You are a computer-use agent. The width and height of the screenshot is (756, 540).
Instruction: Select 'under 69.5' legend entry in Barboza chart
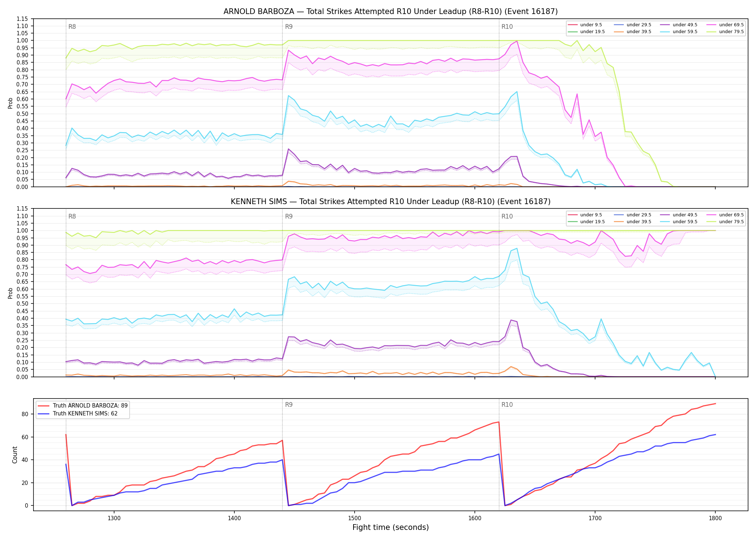pos(725,25)
